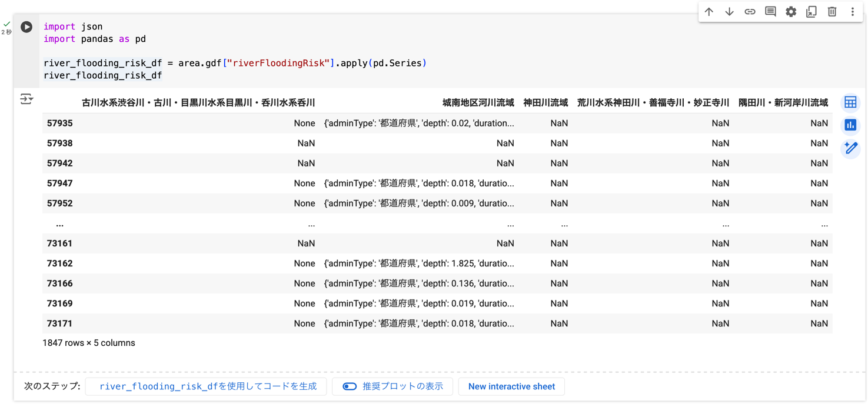Image resolution: width=868 pixels, height=404 pixels.
Task: Open more cell actions menu
Action: pos(852,12)
